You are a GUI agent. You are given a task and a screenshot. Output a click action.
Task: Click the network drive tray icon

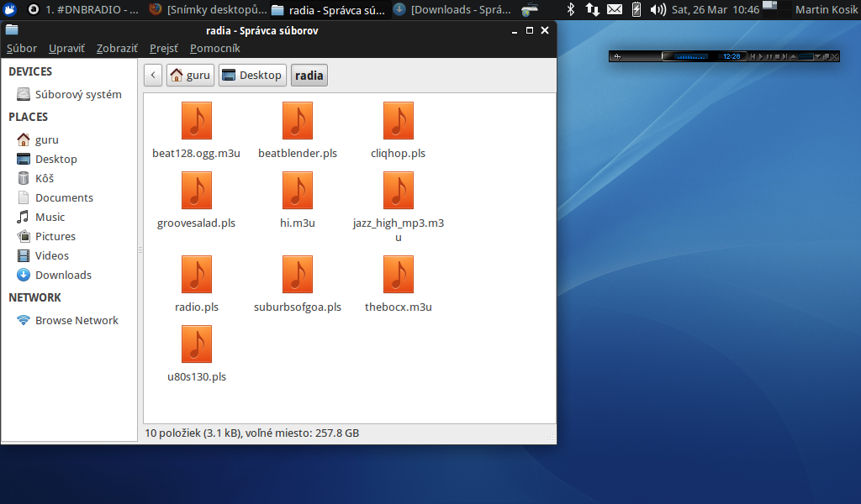tap(530, 10)
